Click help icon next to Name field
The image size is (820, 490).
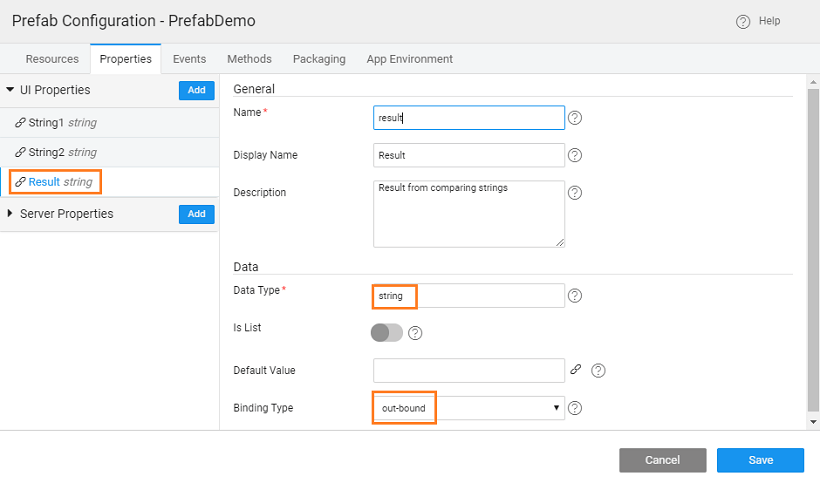tap(575, 118)
